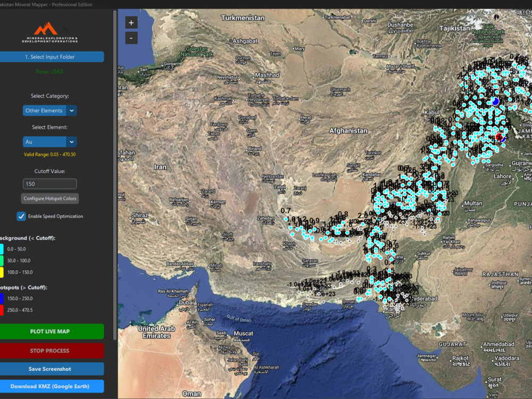Screen dimensions: 532x399
Task: Download KMZ for Google Earth
Action: 50,386
